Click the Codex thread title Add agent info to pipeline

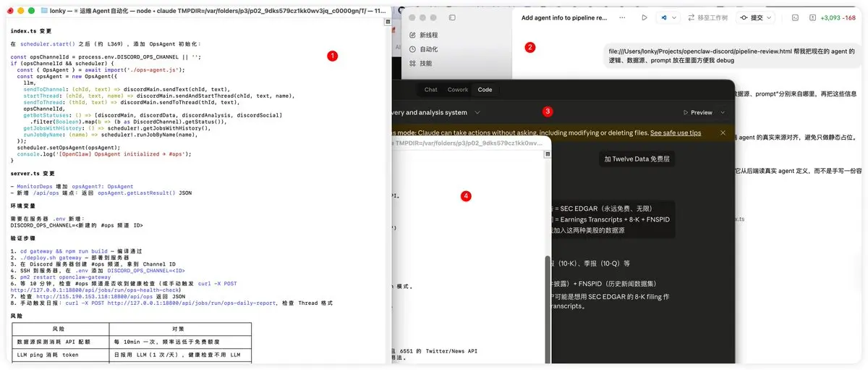564,17
